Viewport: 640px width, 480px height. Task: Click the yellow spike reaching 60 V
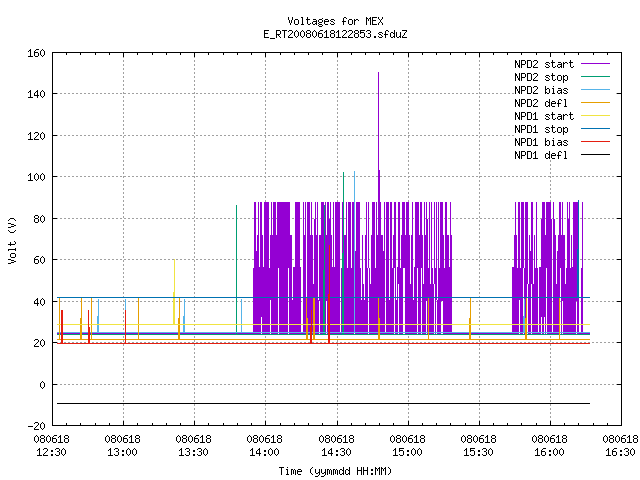click(174, 260)
